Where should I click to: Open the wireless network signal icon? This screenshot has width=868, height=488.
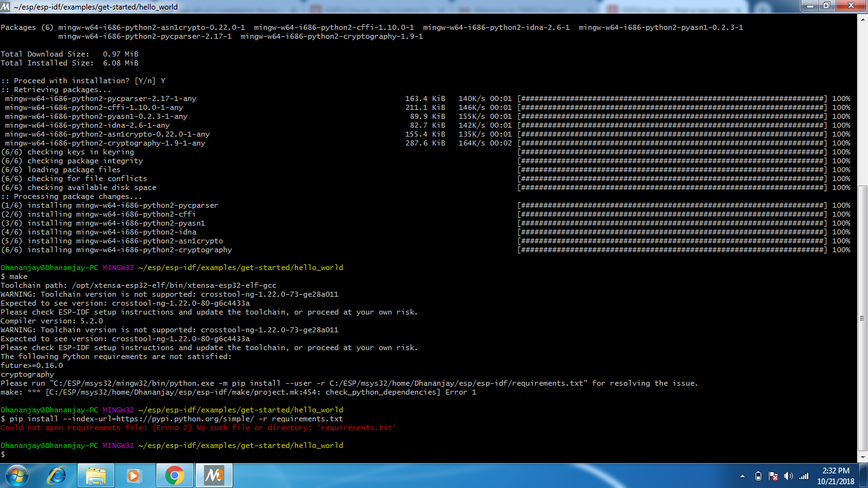pyautogui.click(x=804, y=476)
